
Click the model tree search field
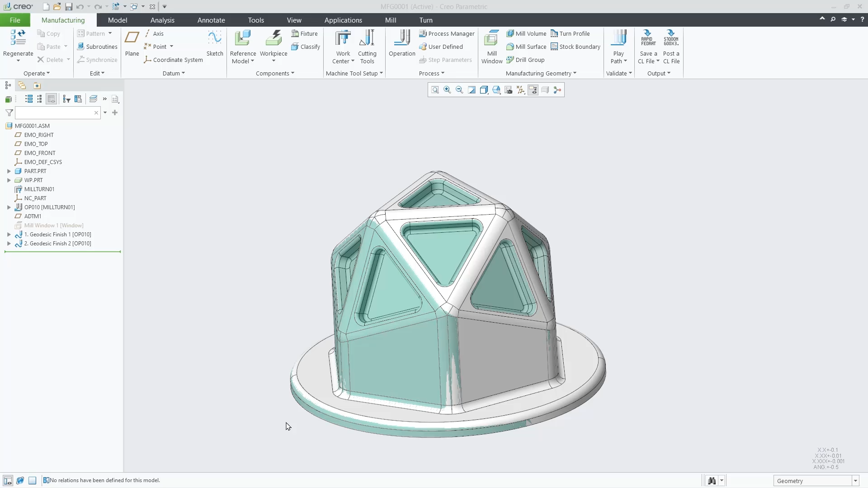click(54, 113)
